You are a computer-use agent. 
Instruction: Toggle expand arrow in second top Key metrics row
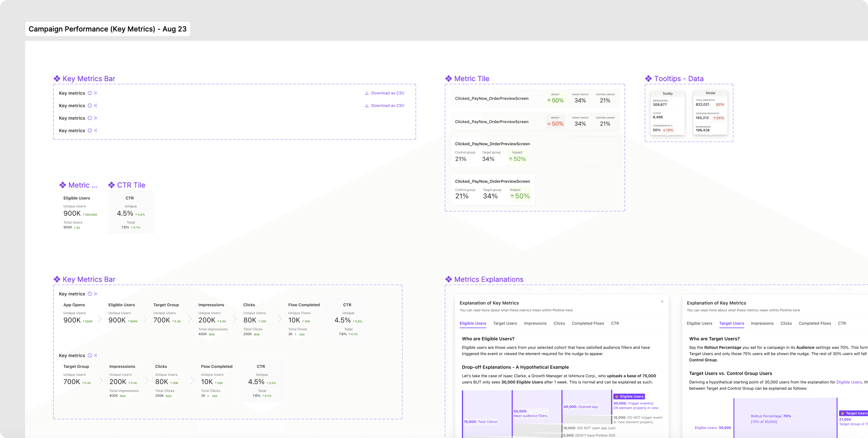click(x=95, y=105)
